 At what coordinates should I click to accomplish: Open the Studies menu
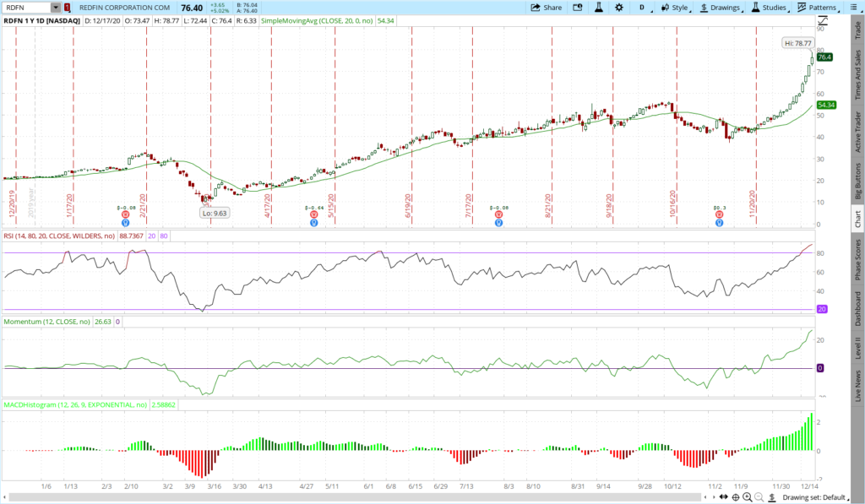(x=769, y=8)
